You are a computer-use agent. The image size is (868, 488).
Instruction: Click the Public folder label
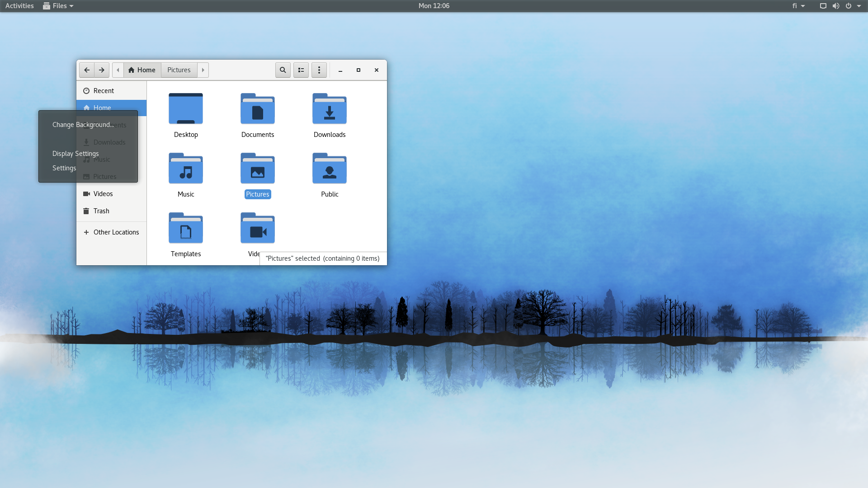tap(330, 194)
